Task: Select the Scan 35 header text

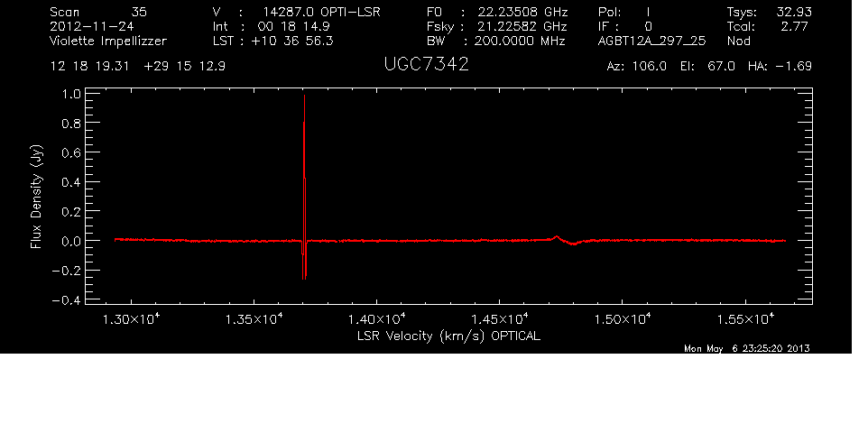Action: point(98,12)
